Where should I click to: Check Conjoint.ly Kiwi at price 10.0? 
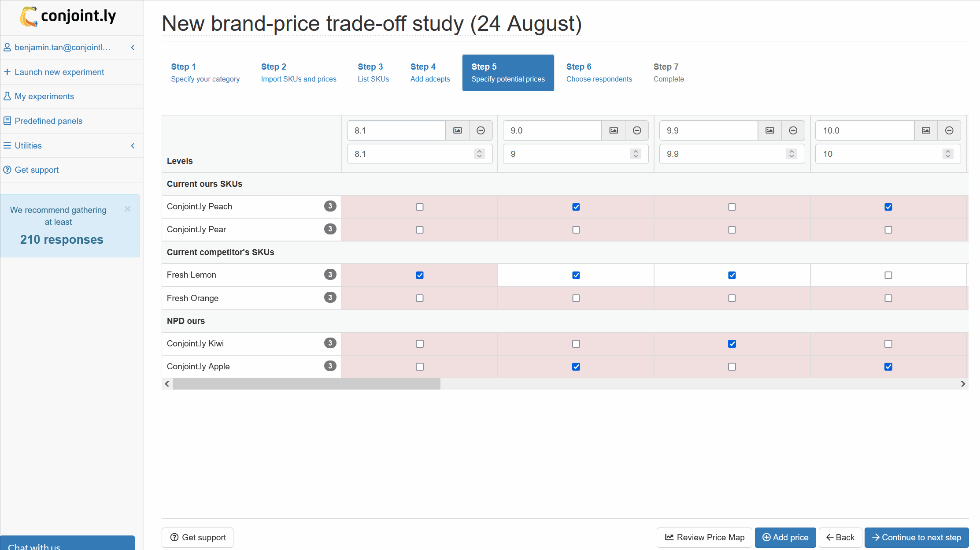coord(888,344)
